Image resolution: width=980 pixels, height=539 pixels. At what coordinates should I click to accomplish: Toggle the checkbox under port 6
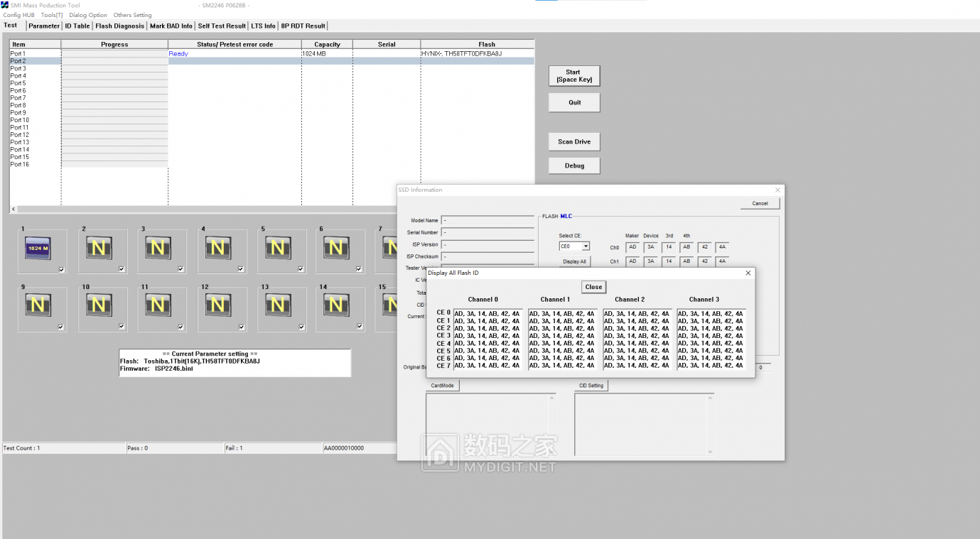point(360,269)
